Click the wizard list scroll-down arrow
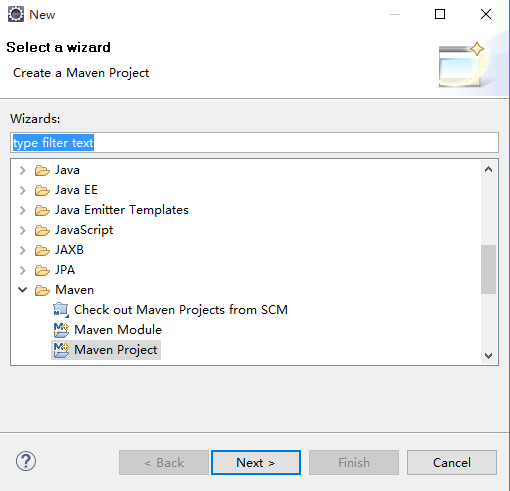Screen dimensions: 510x491 pos(488,356)
